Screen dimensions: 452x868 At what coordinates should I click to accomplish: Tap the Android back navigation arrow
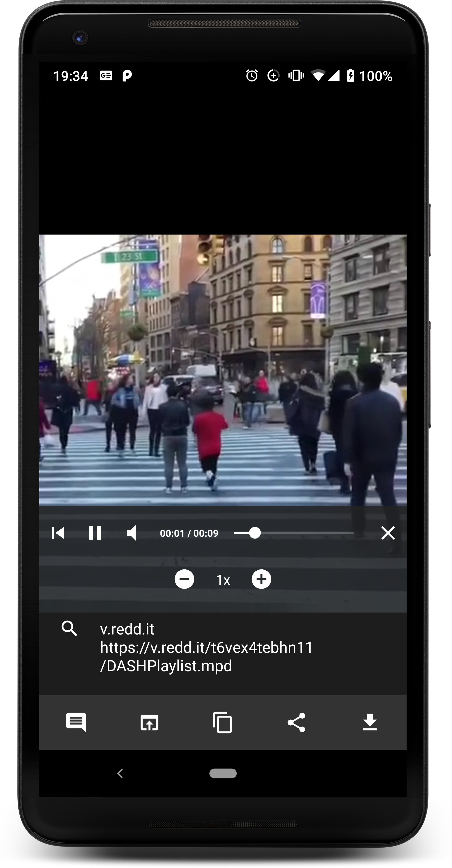[x=120, y=773]
